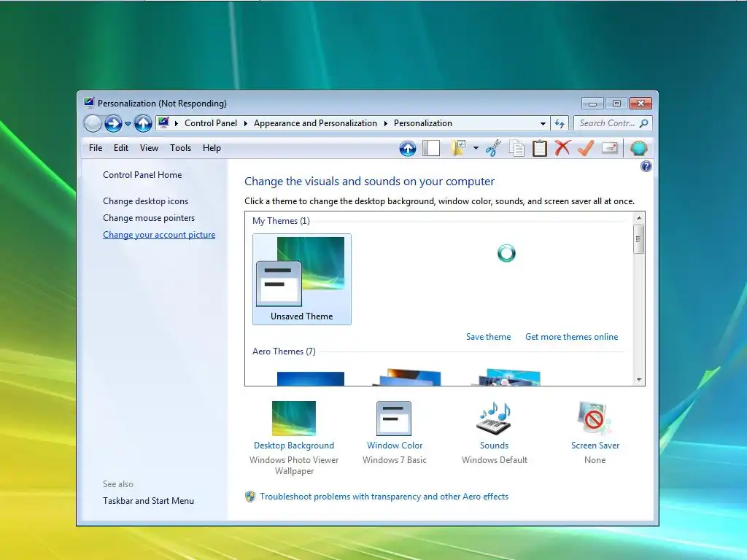This screenshot has width=747, height=560.
Task: Open the Screen Saver link
Action: (x=595, y=446)
